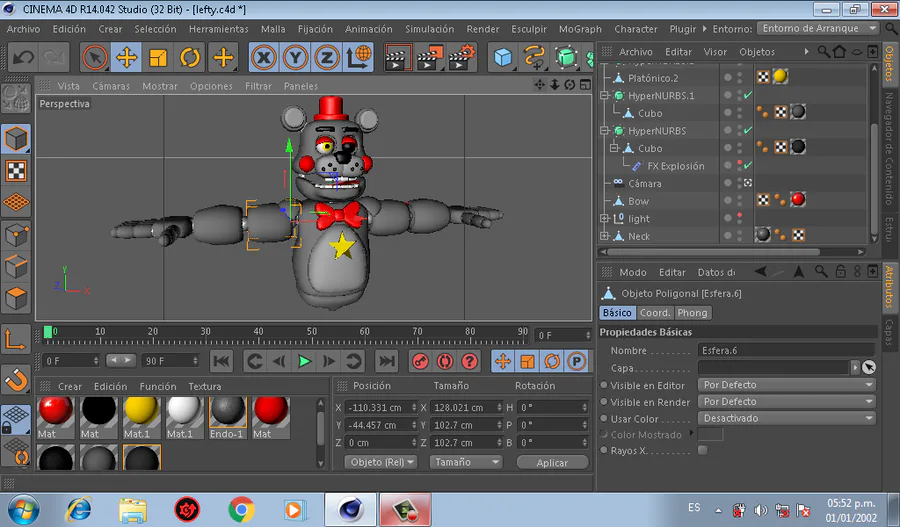The height and width of the screenshot is (527, 900).
Task: Open the Character menu
Action: (636, 29)
